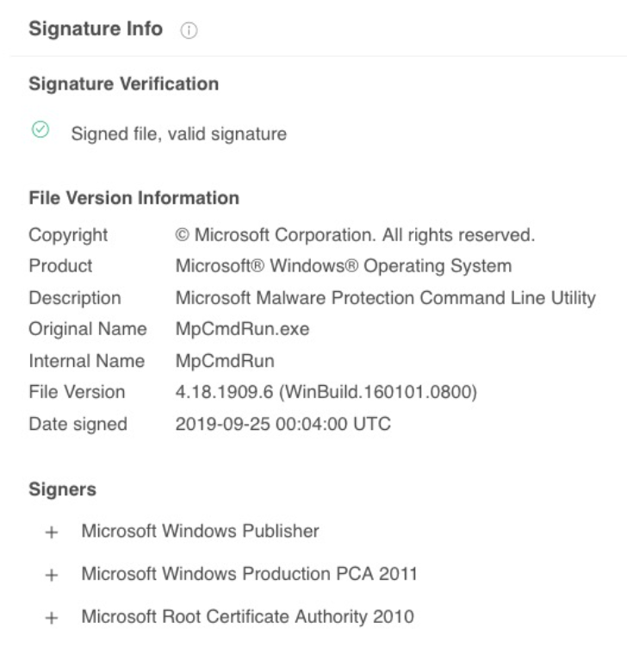Select the Microsoft Windows Publisher label
Screen dimensions: 627x672
click(x=200, y=532)
